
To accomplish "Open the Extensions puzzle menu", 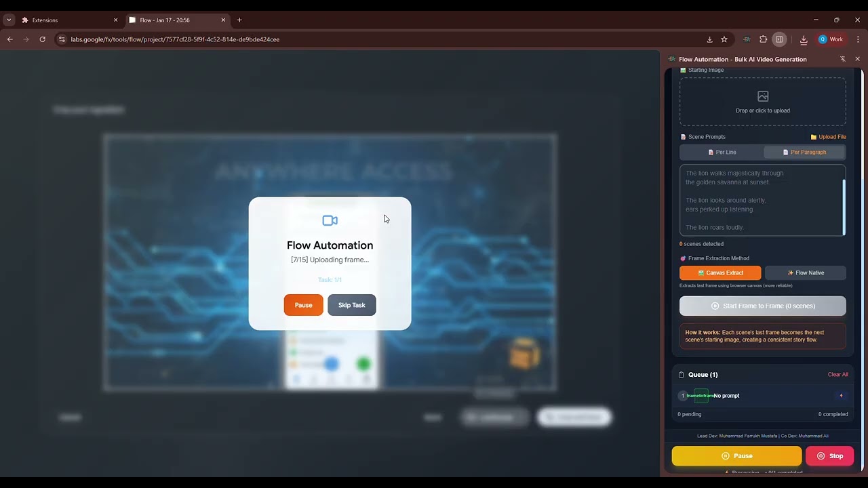I will pyautogui.click(x=763, y=39).
